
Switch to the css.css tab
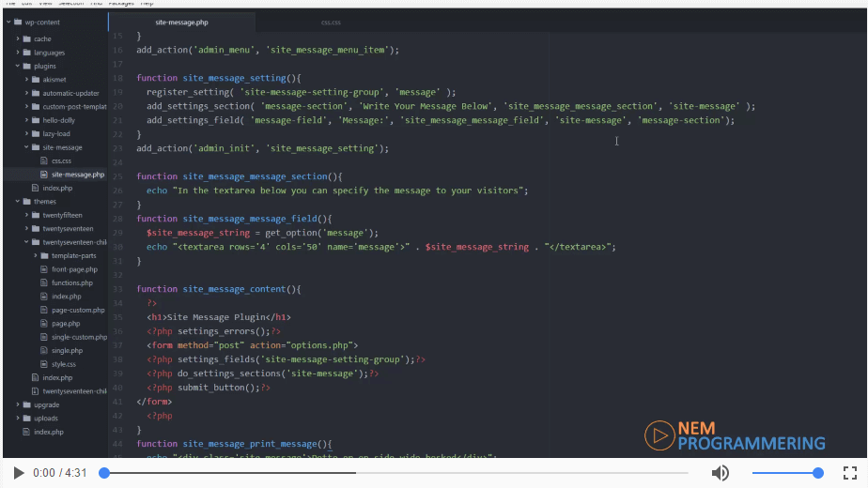(331, 22)
